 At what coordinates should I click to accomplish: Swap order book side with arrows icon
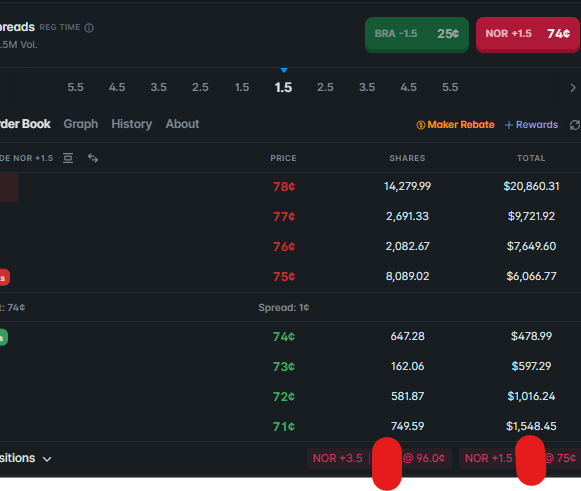[x=93, y=158]
